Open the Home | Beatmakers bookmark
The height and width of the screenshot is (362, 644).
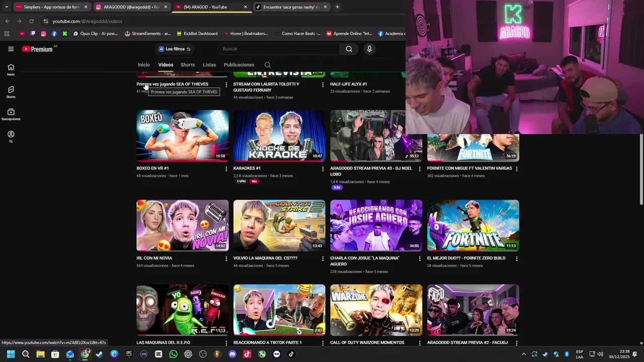246,34
